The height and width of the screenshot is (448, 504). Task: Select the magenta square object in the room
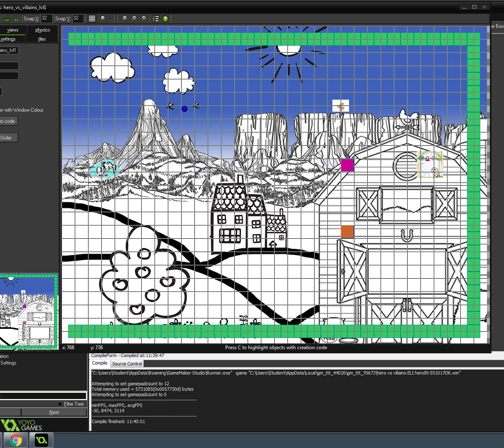pos(347,165)
